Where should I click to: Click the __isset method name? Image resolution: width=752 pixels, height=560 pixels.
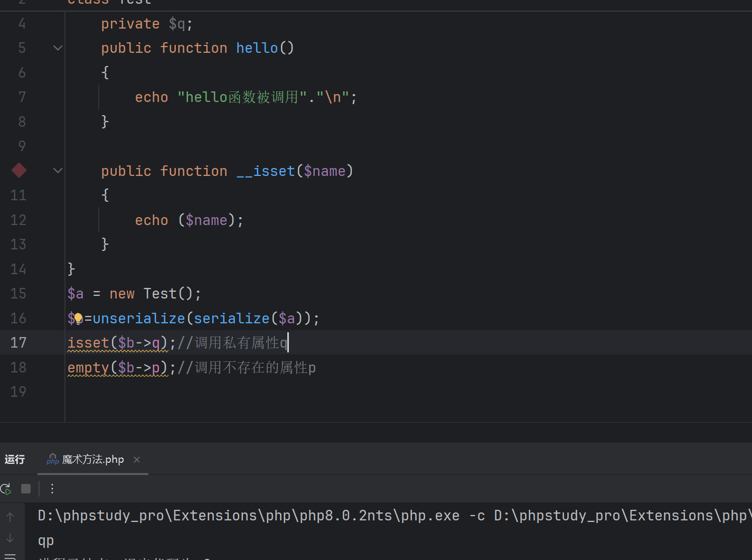(266, 171)
